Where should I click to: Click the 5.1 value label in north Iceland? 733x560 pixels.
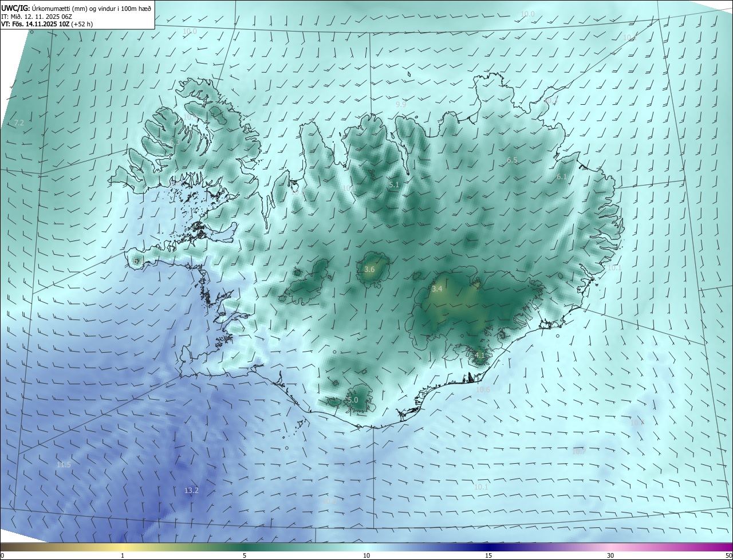pos(393,185)
